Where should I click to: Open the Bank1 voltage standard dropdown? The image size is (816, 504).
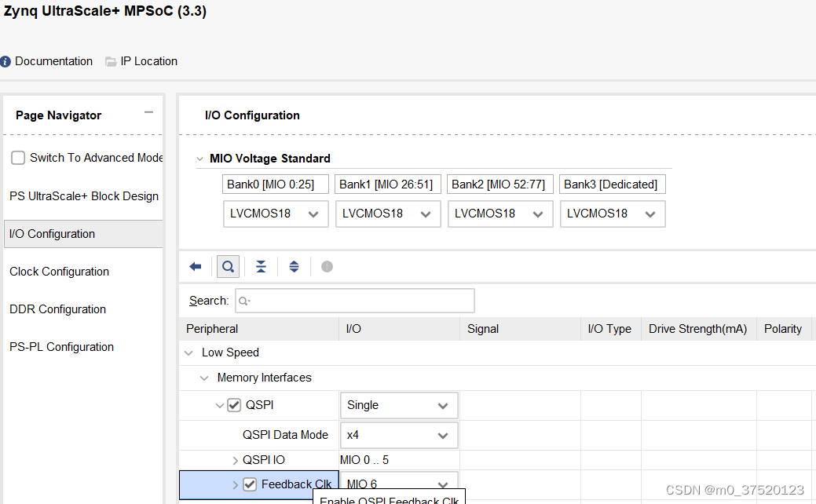(x=388, y=214)
